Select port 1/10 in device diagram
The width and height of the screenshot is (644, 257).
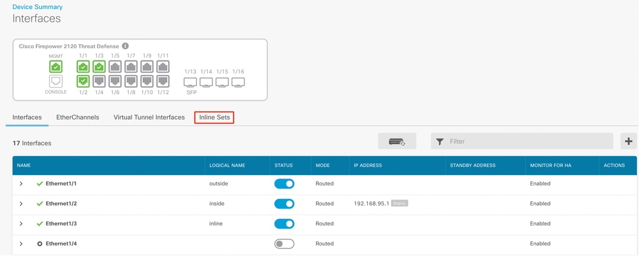[147, 81]
